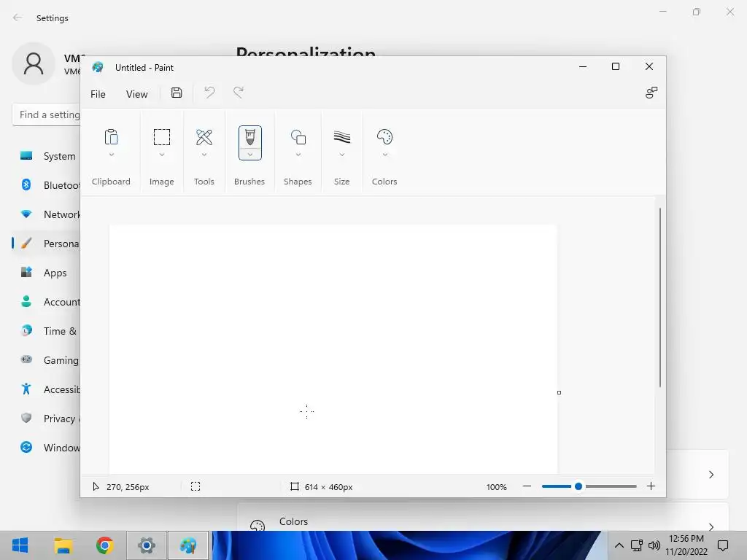Expand the Tools group chevron
This screenshot has height=560, width=747.
pyautogui.click(x=204, y=155)
